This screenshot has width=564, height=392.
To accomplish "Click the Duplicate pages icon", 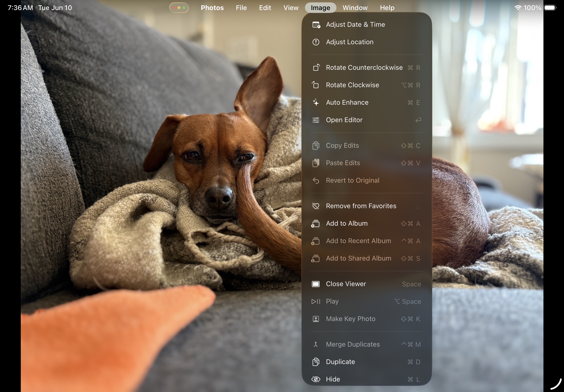I will click(x=316, y=362).
